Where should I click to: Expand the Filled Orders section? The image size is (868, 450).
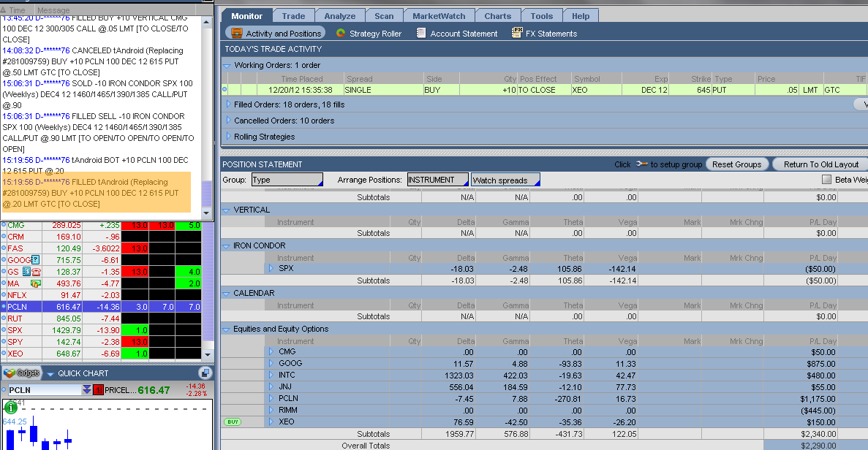pyautogui.click(x=227, y=104)
